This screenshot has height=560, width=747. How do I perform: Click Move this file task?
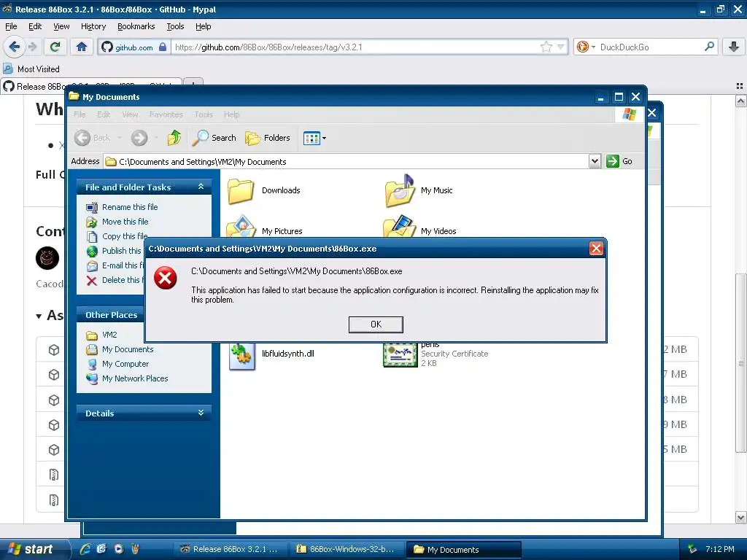pos(125,222)
